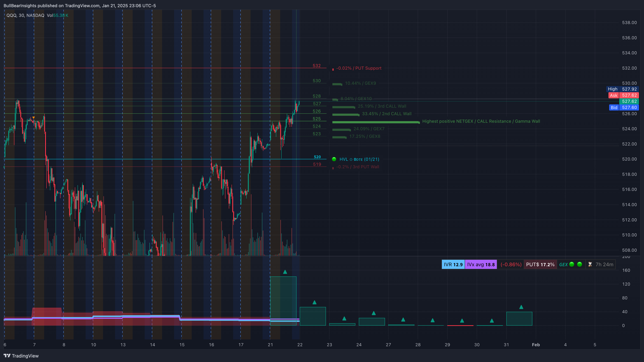
Task: Click the hourglass icon beside 7h 24m
Action: point(590,264)
